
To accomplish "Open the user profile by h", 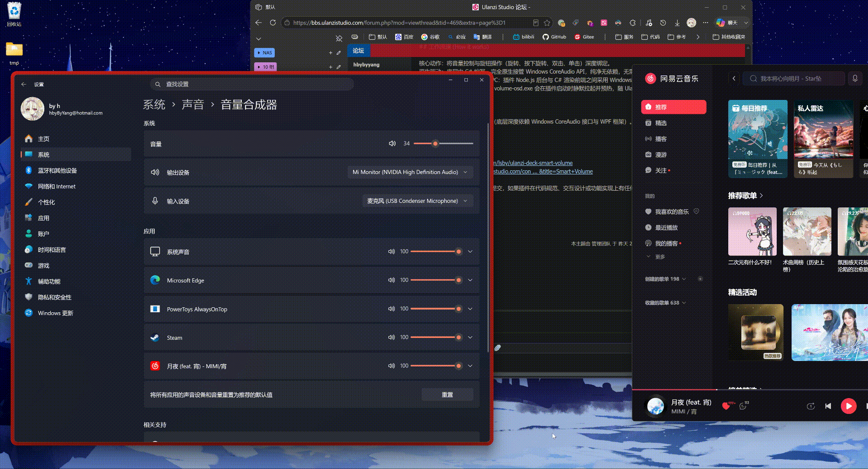I will click(x=62, y=109).
